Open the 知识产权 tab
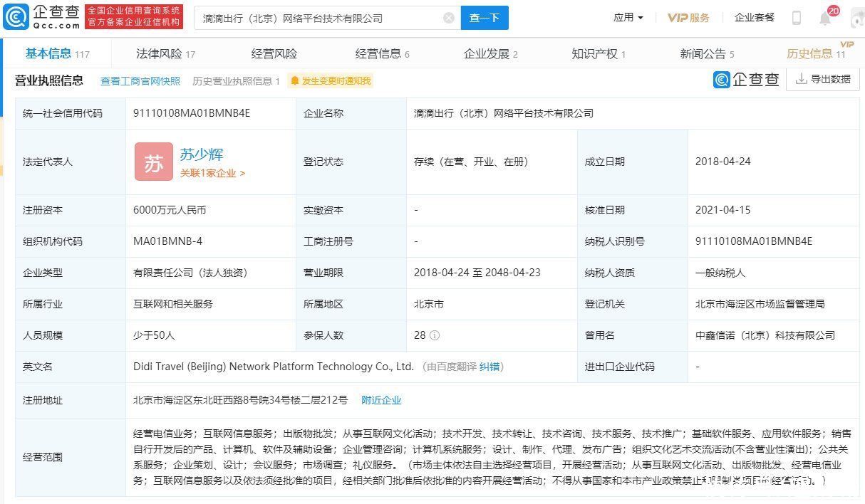The width and height of the screenshot is (865, 504). pyautogui.click(x=594, y=53)
